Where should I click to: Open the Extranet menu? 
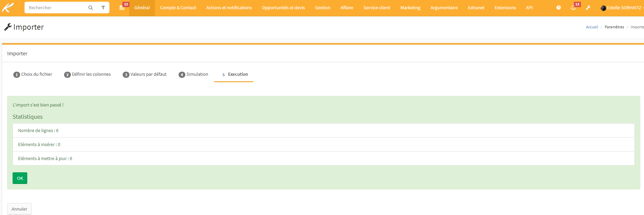476,8
